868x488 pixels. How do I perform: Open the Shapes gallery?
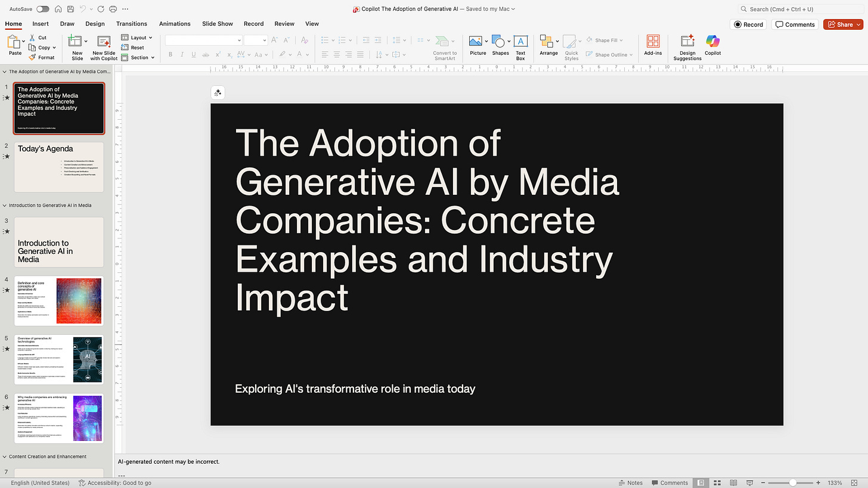pos(500,45)
